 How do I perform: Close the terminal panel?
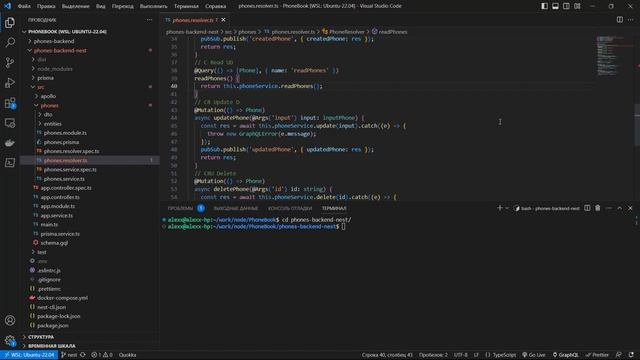[631, 208]
